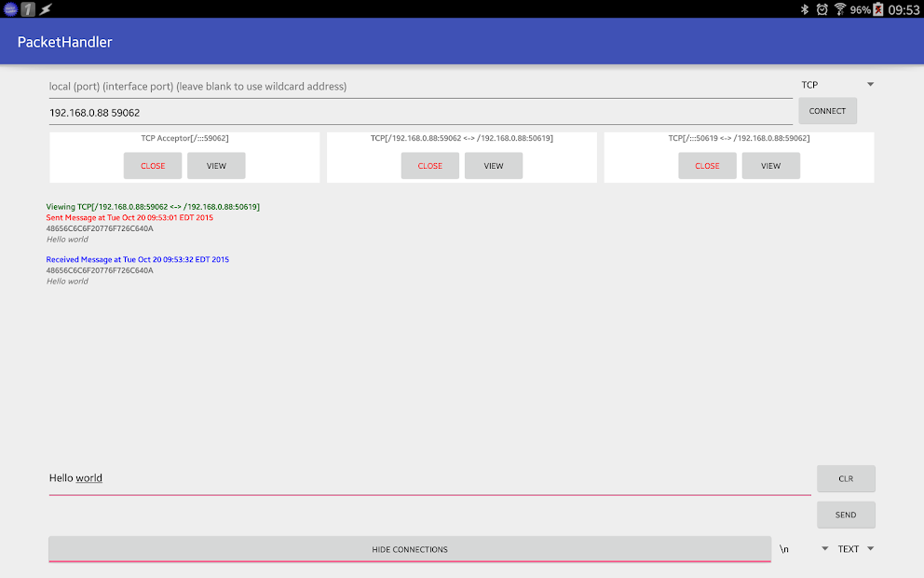The height and width of the screenshot is (578, 924).
Task: Select 'Hello world' text under Received Message
Action: pos(67,282)
